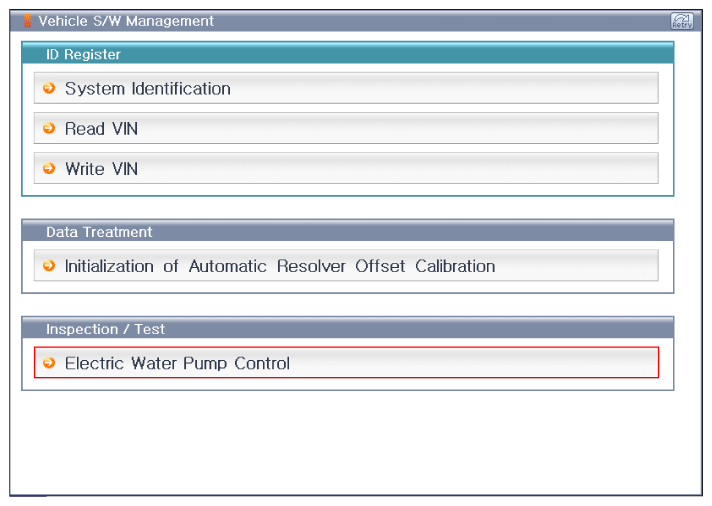Select the Read VIN option

346,129
